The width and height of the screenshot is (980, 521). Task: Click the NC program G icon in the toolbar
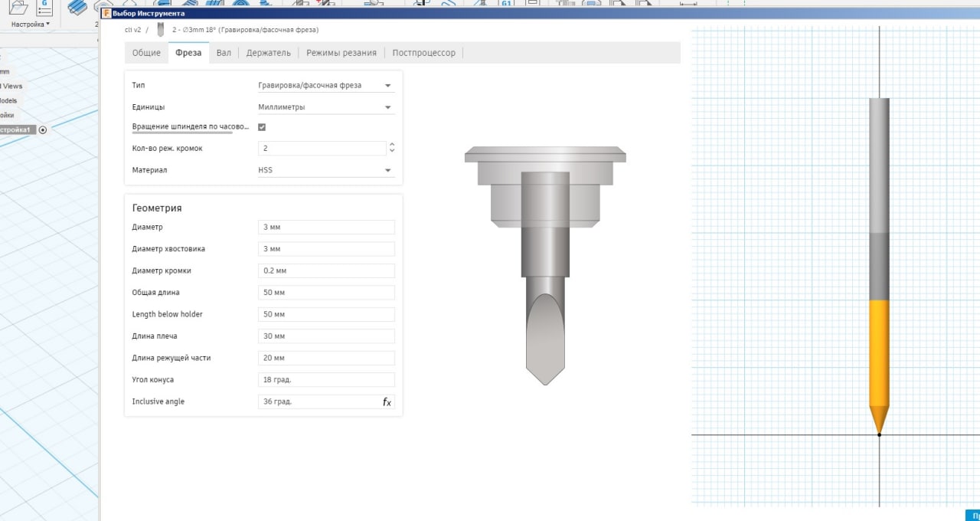click(x=45, y=7)
